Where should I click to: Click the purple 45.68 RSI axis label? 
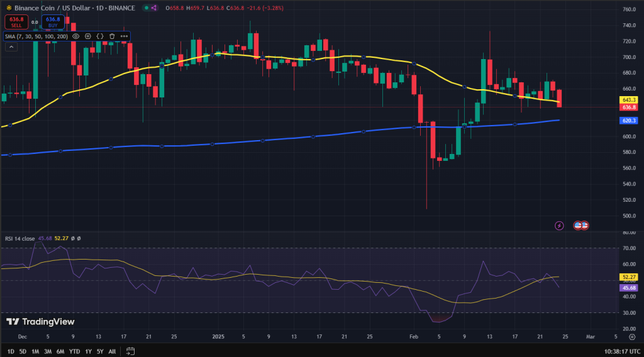tap(629, 288)
